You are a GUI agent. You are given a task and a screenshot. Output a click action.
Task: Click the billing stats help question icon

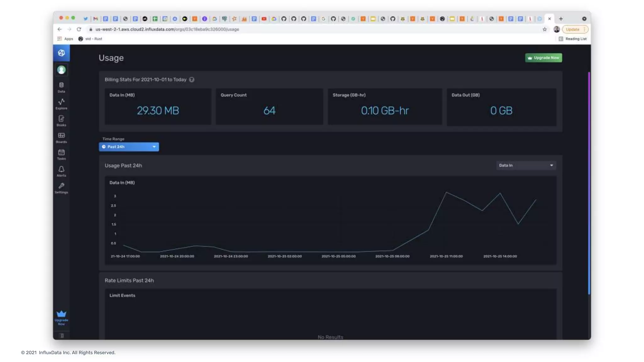pyautogui.click(x=192, y=80)
